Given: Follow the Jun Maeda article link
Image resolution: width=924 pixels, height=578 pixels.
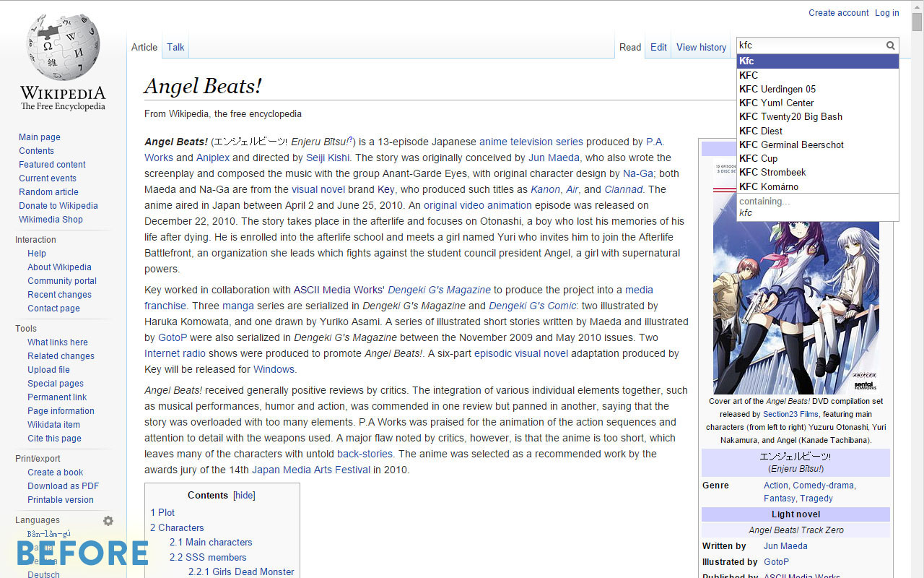Looking at the screenshot, I should click(554, 158).
